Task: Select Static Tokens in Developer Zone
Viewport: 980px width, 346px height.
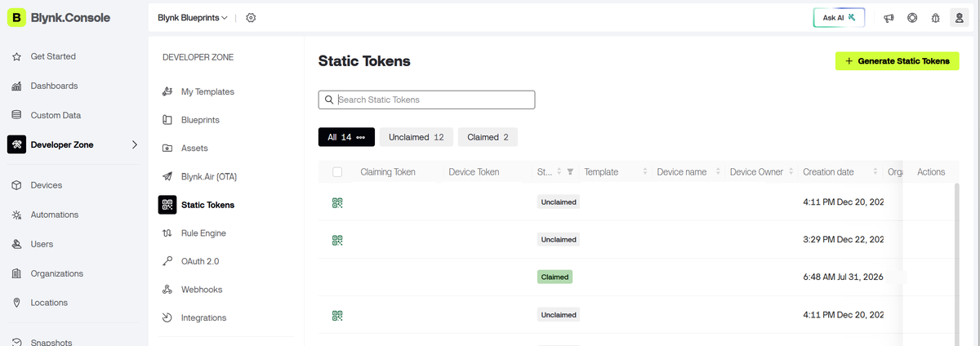Action: [x=207, y=205]
